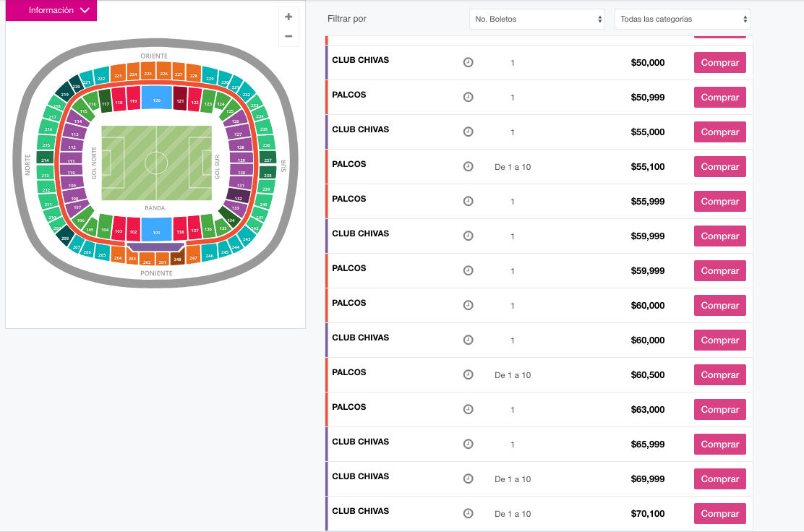This screenshot has height=532, width=804.
Task: Click Comprar for $65,999 Club Chivas
Action: tap(720, 445)
